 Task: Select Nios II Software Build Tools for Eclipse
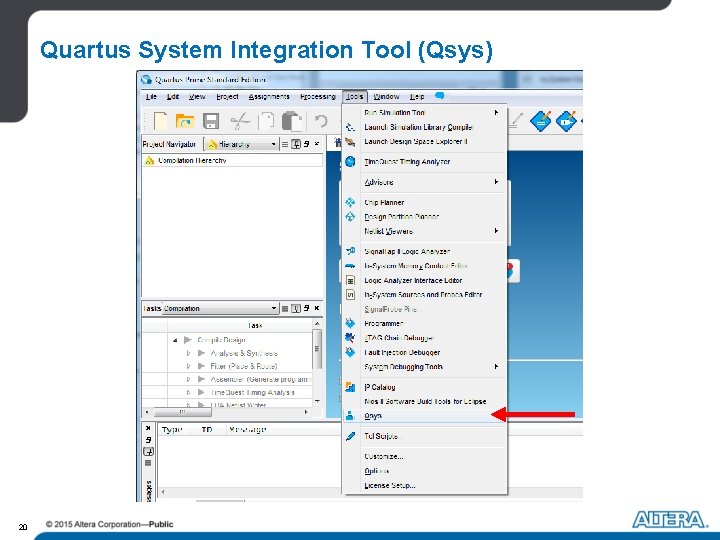425,401
